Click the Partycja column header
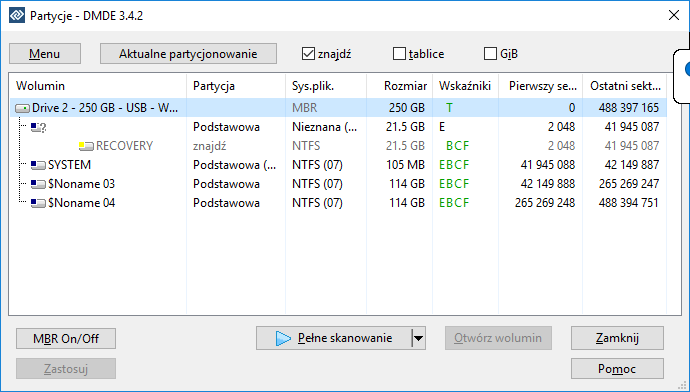The image size is (690, 392). [236, 86]
